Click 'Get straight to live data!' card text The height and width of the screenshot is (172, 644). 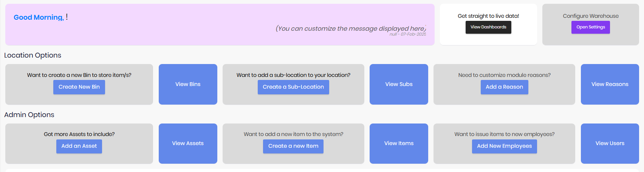[488, 16]
